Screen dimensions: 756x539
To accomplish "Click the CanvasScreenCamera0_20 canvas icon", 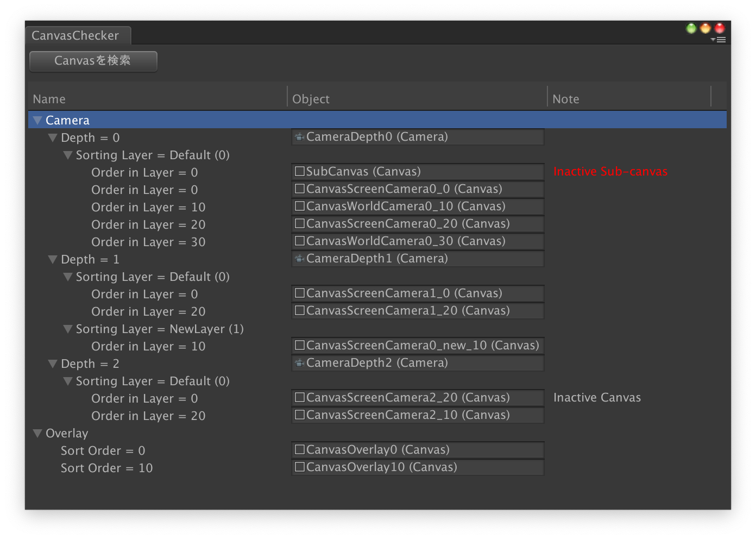I will click(299, 224).
